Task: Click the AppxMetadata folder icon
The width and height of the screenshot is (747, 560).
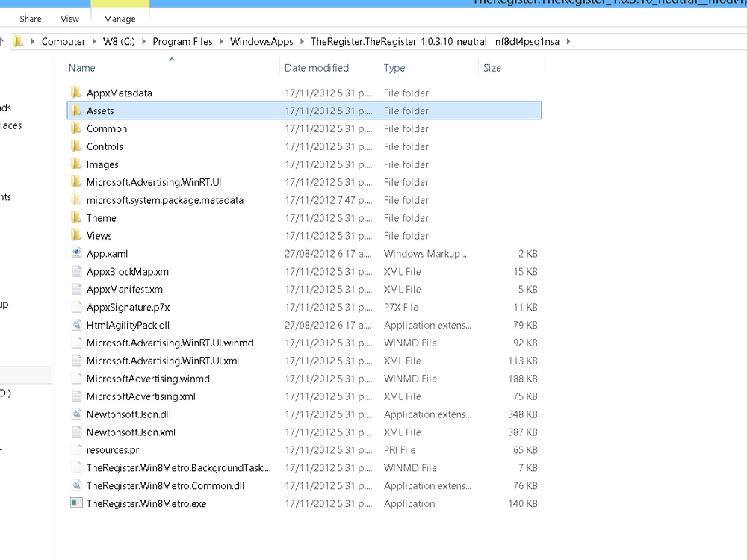Action: 76,93
